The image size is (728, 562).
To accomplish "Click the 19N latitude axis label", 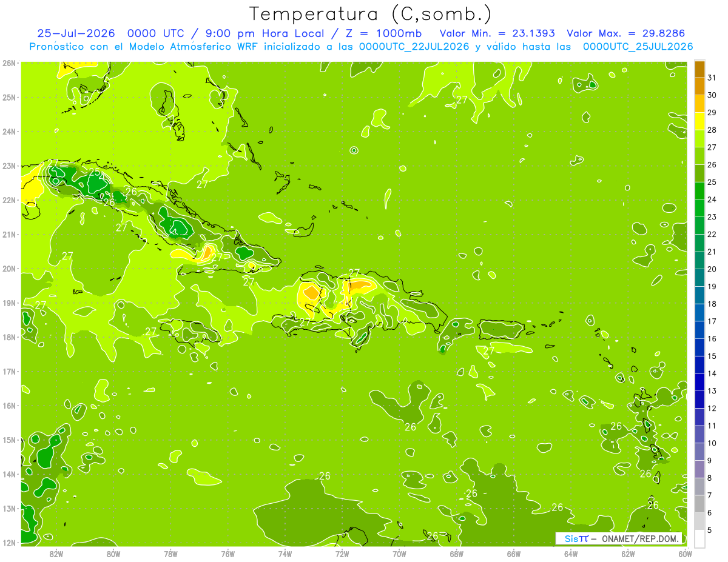I will tap(9, 303).
